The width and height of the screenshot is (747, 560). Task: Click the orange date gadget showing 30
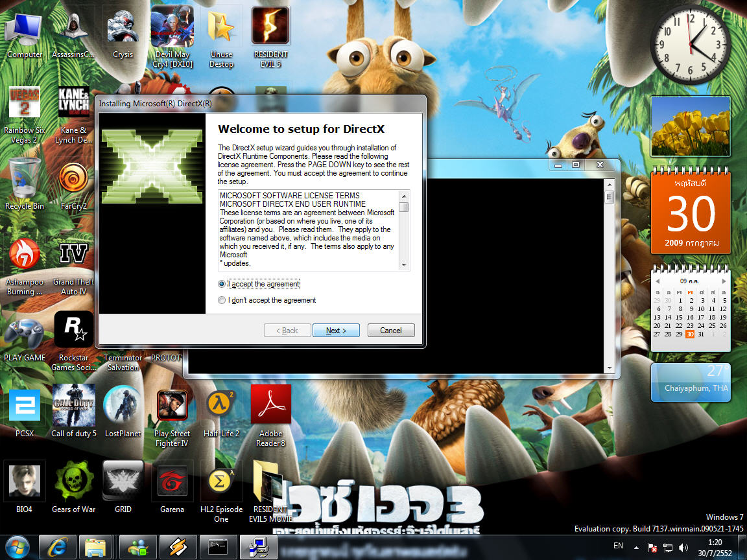click(691, 212)
